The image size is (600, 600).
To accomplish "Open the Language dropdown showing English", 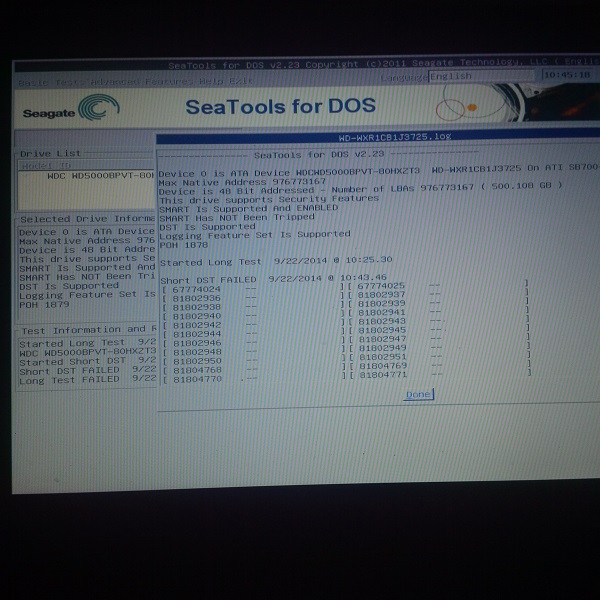I will point(481,76).
